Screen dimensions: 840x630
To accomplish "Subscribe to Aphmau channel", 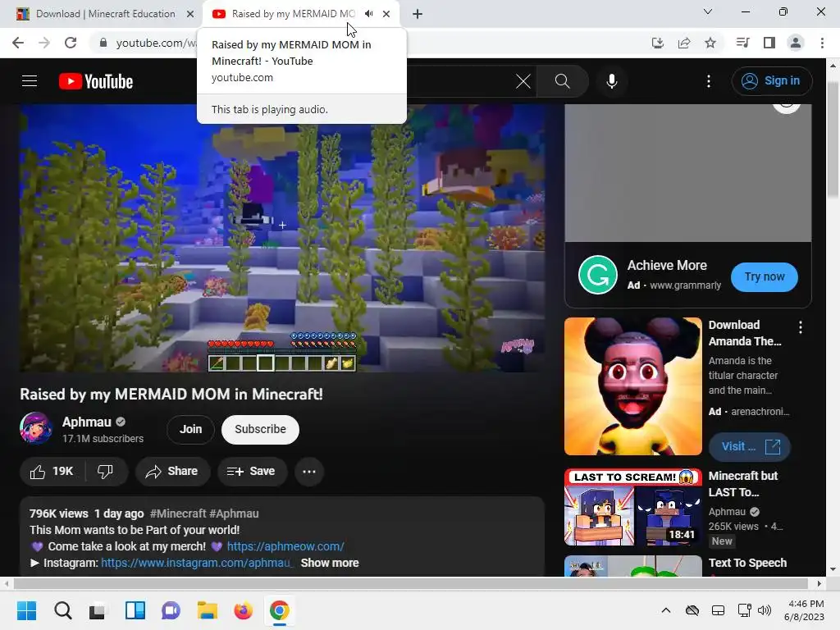I will click(260, 429).
